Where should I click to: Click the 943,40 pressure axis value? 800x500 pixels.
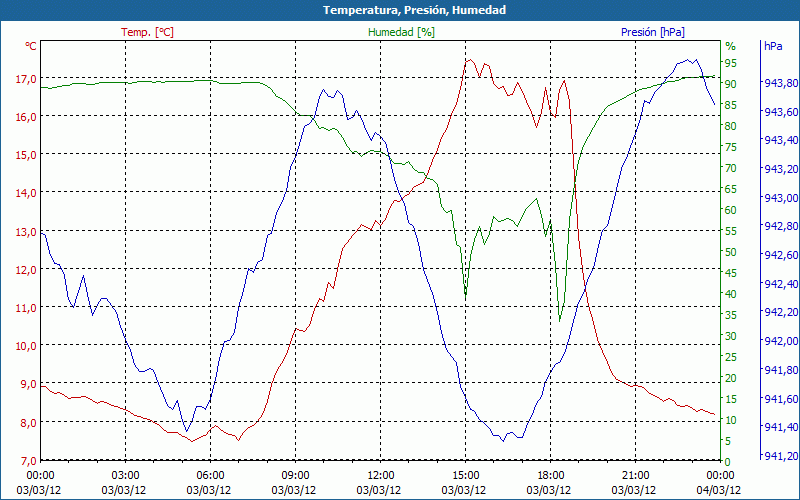coord(780,140)
